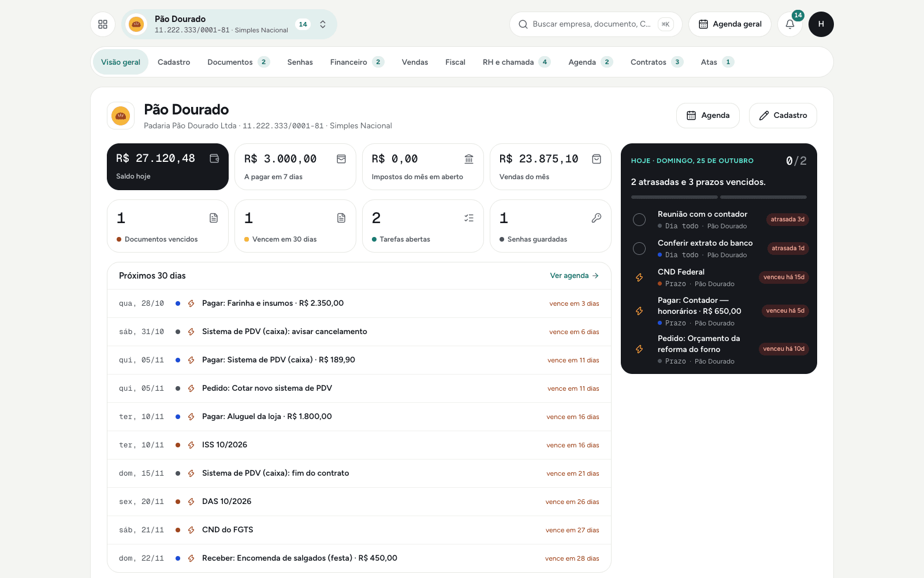Viewport: 924px width, 578px height.
Task: Click document icon on Vencem em 30 dias card
Action: [x=341, y=218]
